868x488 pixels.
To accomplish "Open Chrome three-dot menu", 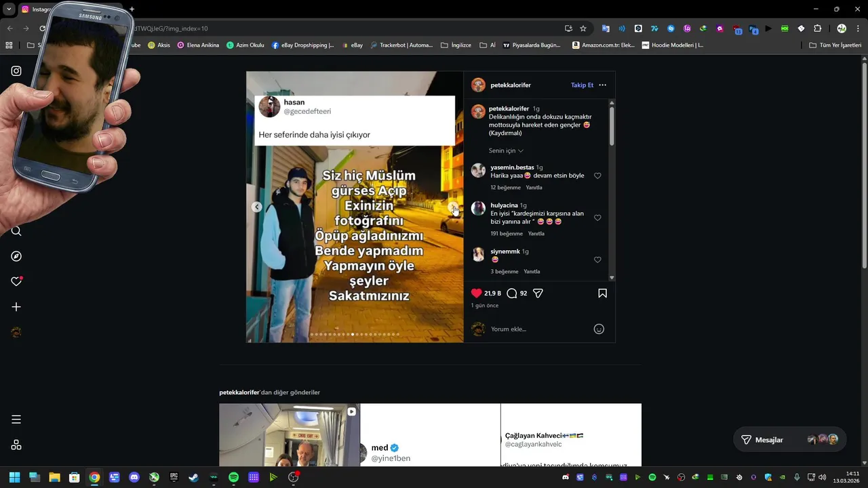I will [857, 28].
